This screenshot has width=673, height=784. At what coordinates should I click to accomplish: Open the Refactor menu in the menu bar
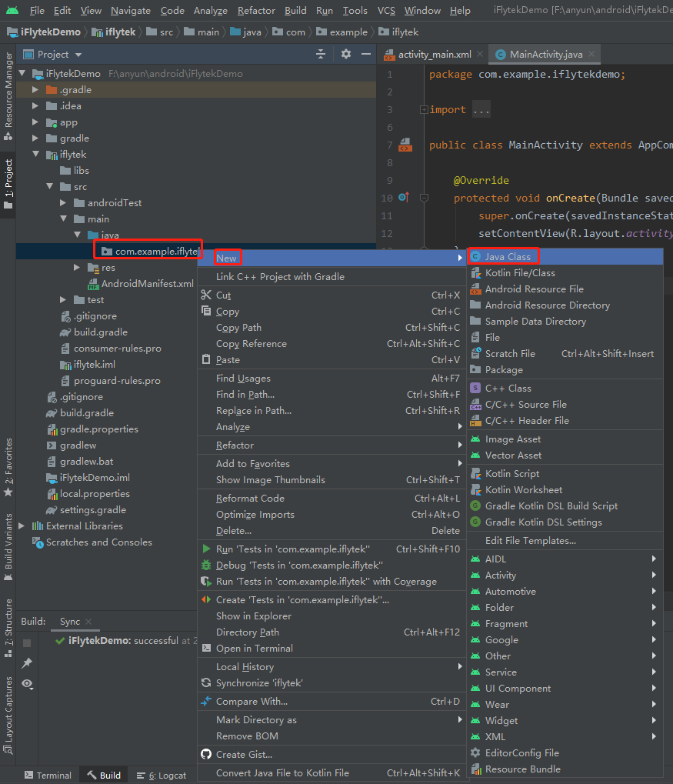pos(256,11)
